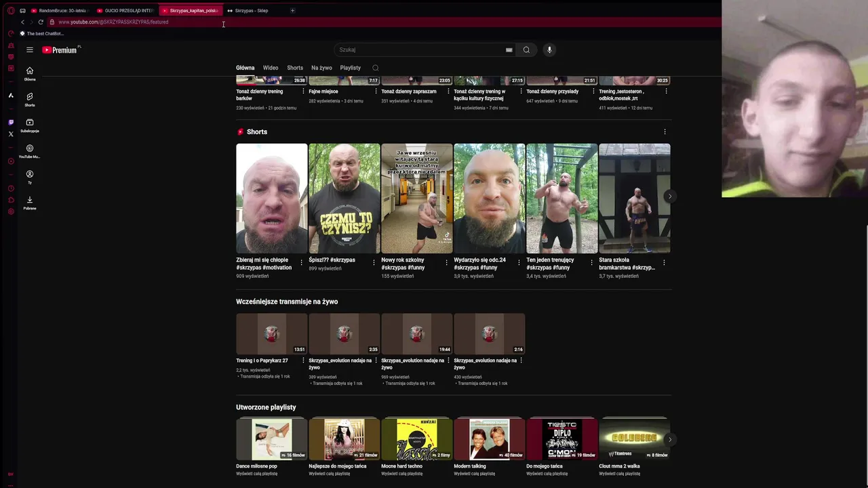
Task: Open channel search magnifier next to Playlisty
Action: point(375,68)
